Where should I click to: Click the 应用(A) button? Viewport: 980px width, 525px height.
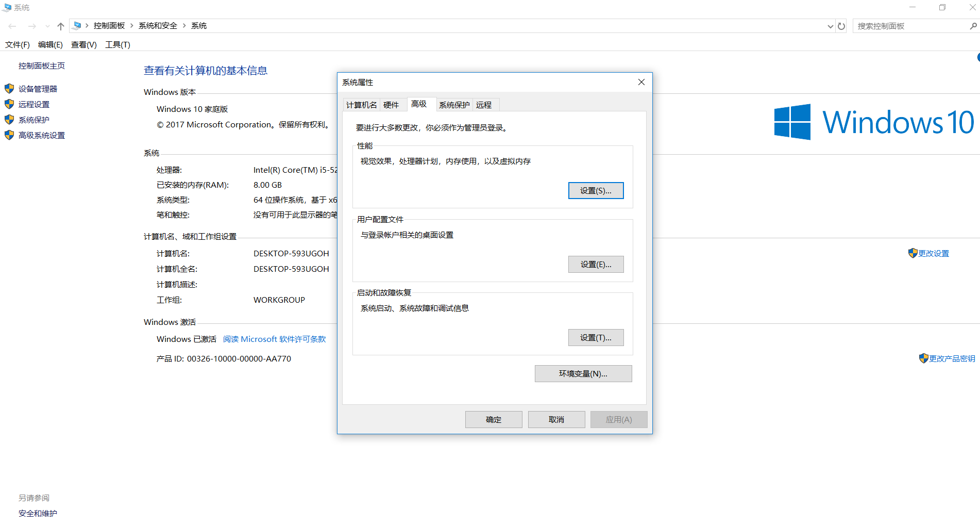click(x=619, y=419)
